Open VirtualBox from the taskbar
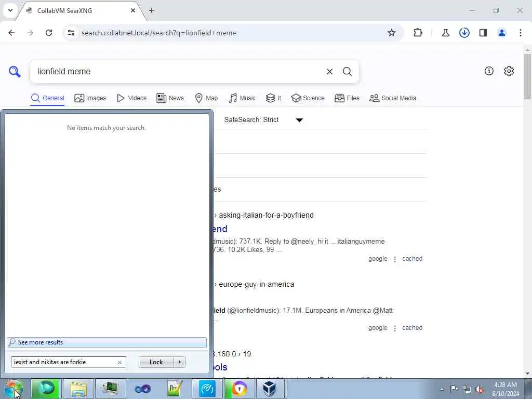 click(x=270, y=389)
